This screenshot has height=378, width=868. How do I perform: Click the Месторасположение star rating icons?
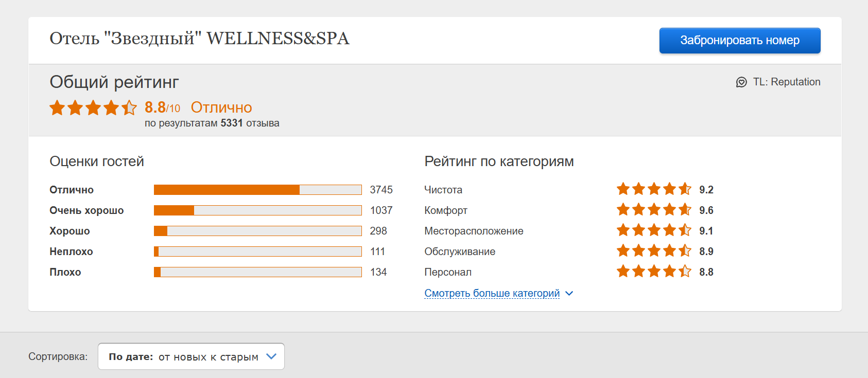point(654,230)
